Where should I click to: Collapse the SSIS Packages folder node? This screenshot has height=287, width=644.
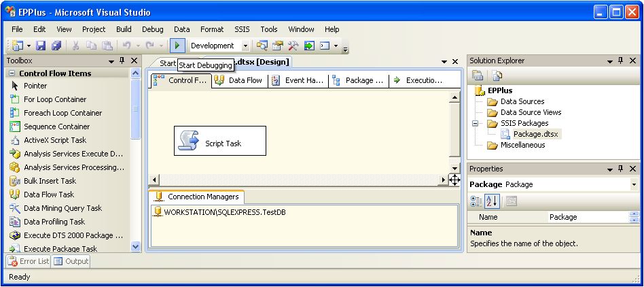tap(476, 123)
